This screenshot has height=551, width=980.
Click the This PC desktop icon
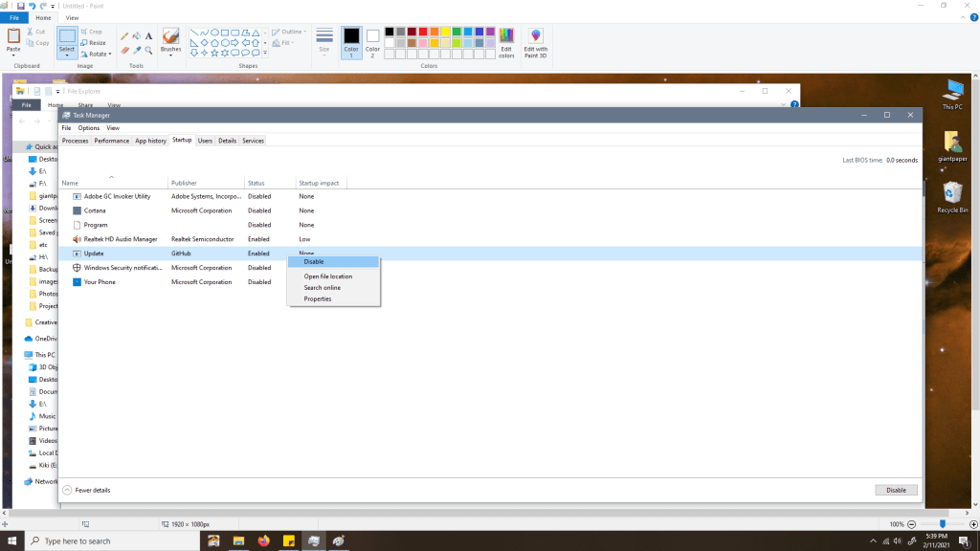pyautogui.click(x=952, y=95)
